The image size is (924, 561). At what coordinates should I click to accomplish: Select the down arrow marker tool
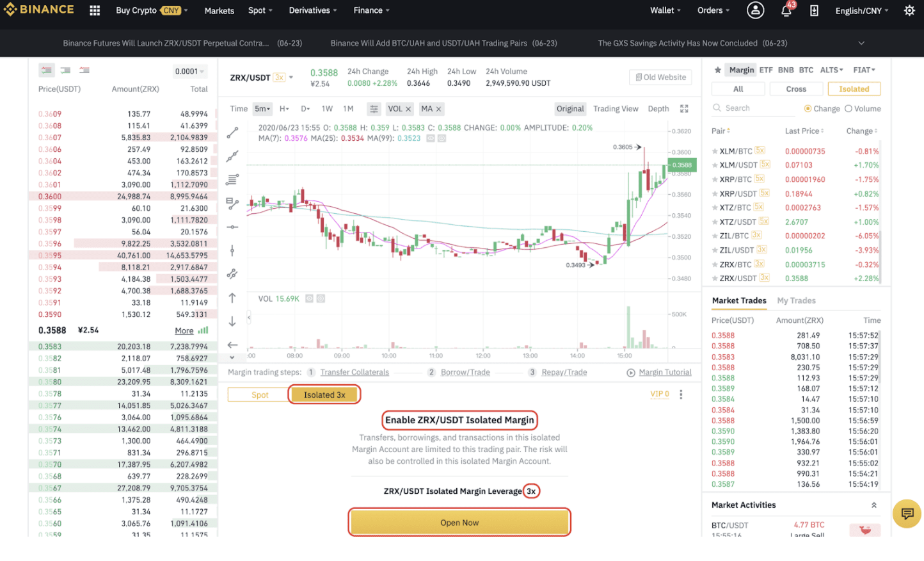232,321
